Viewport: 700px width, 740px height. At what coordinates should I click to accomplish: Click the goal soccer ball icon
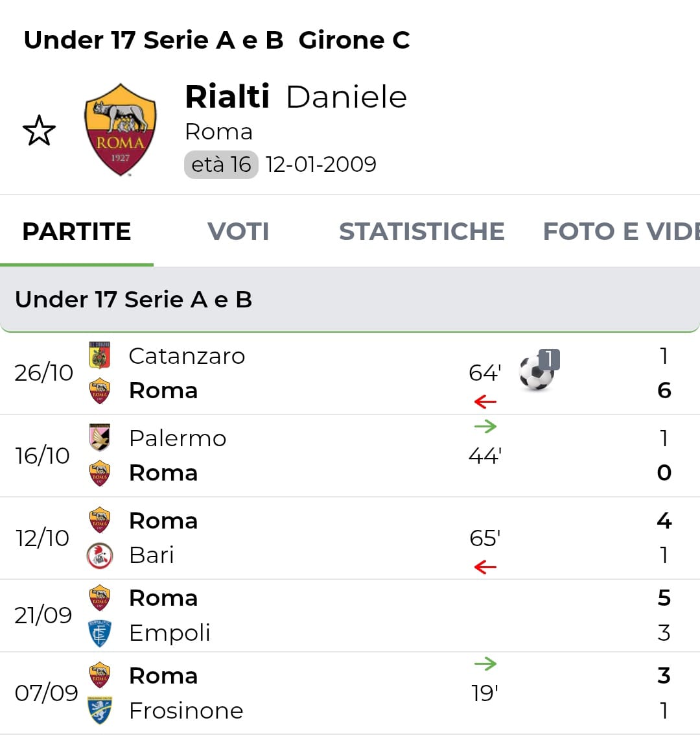[x=537, y=372]
